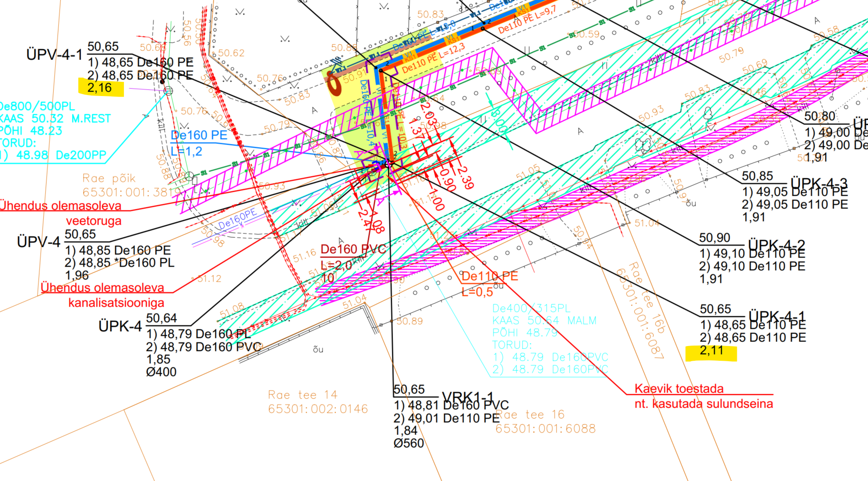Click the crossed circle symbol beside Rae põik
Screen dimensions: 868x481
[190, 177]
